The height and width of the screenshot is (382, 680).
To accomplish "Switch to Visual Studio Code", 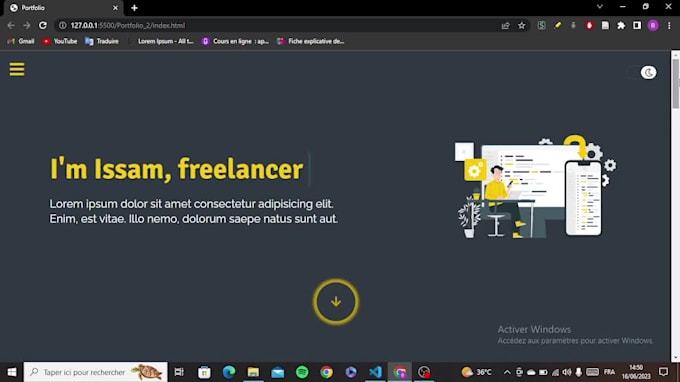I will [376, 372].
